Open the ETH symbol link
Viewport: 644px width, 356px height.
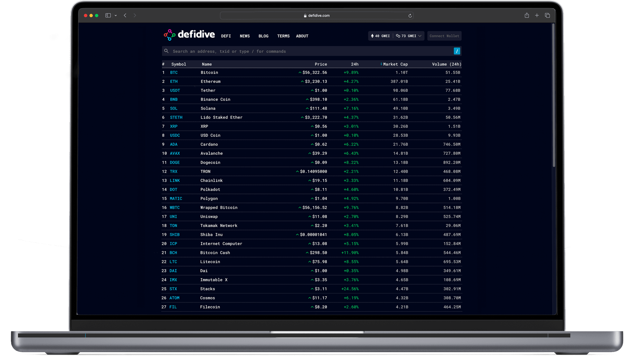point(174,82)
